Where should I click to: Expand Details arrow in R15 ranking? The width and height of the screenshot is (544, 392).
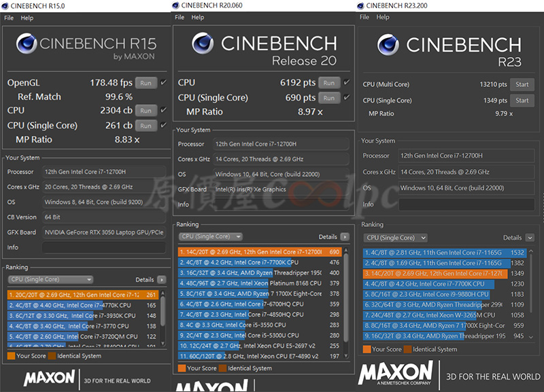162,280
